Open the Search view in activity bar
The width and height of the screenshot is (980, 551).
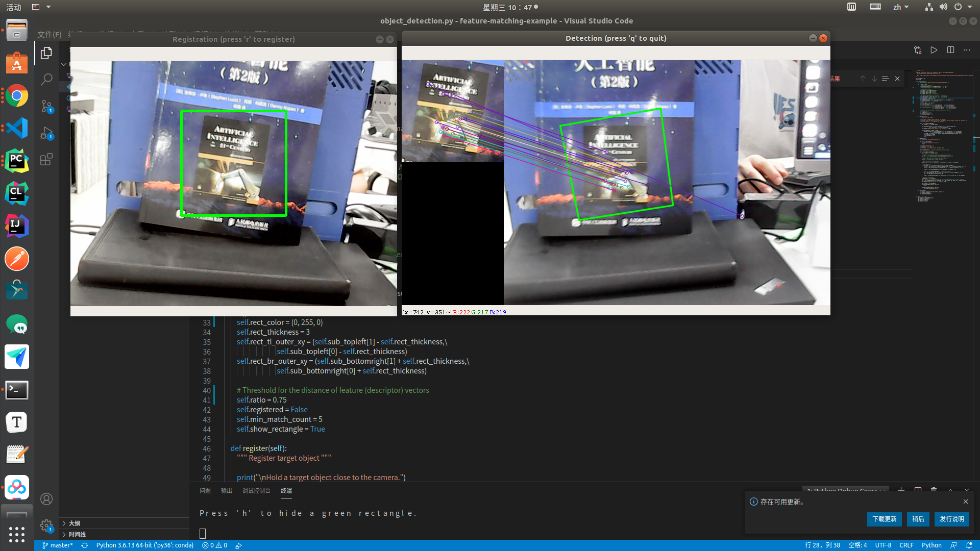tap(46, 79)
